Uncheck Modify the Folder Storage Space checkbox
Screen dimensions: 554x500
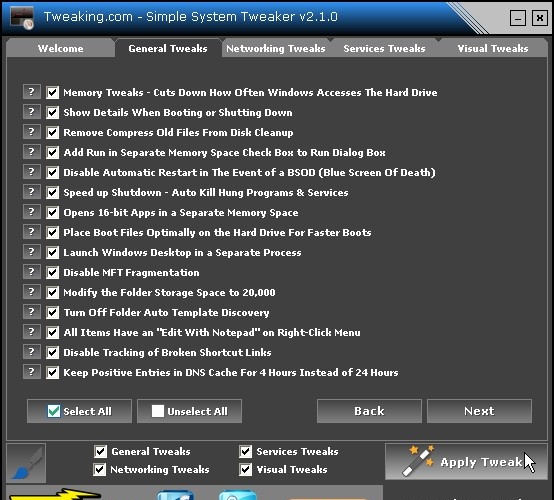[x=53, y=293]
